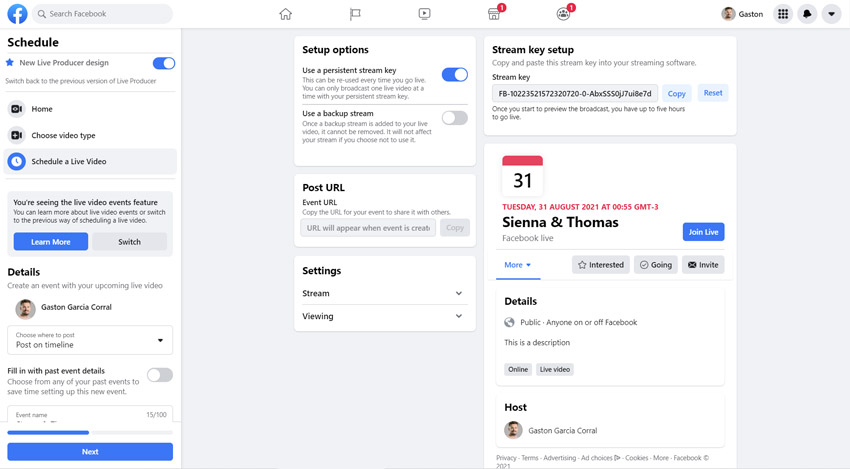The height and width of the screenshot is (469, 850).
Task: Click the Join Live button
Action: (x=703, y=232)
